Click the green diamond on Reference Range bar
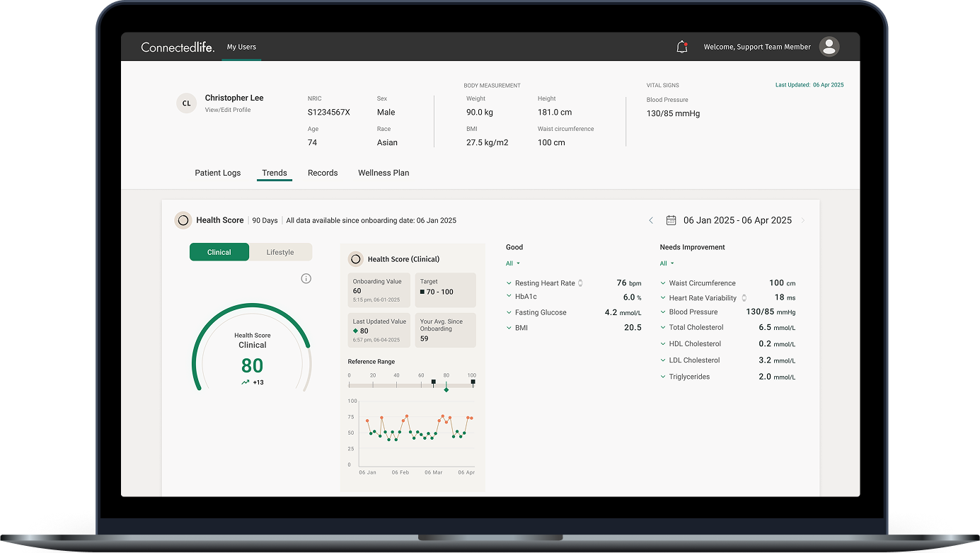 tap(446, 389)
